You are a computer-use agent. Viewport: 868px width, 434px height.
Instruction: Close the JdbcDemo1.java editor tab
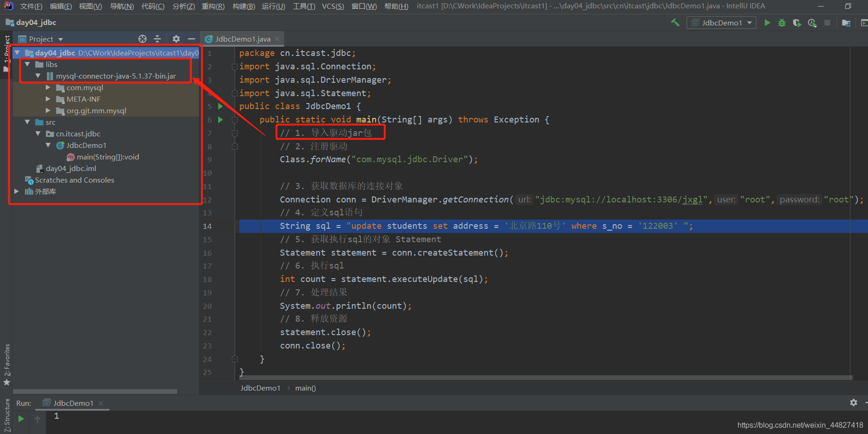point(277,39)
